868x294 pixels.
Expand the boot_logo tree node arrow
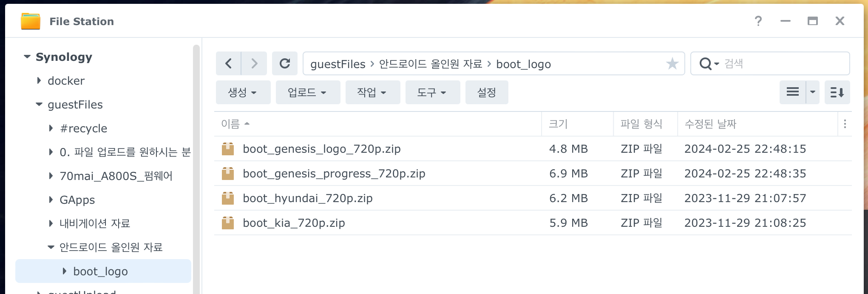point(65,271)
